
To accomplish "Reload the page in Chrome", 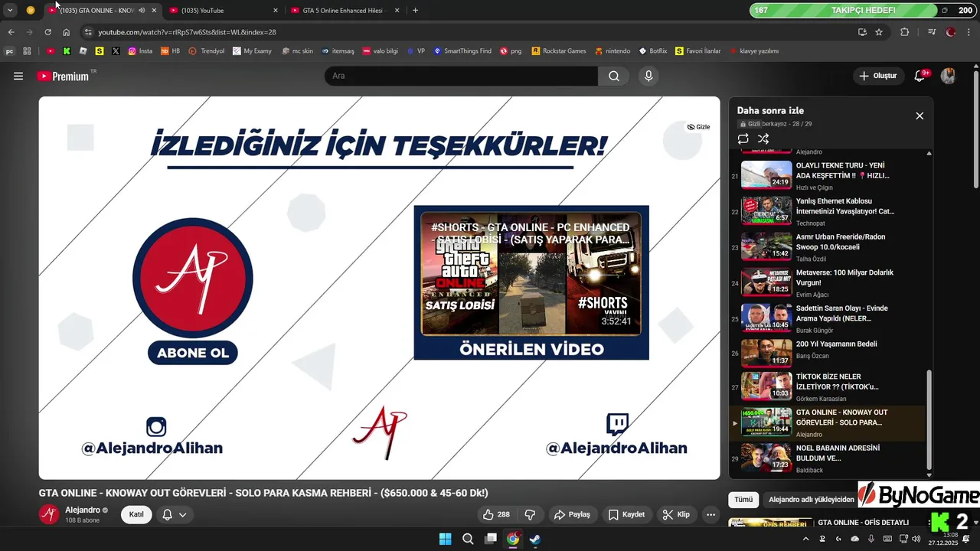I will [x=47, y=32].
